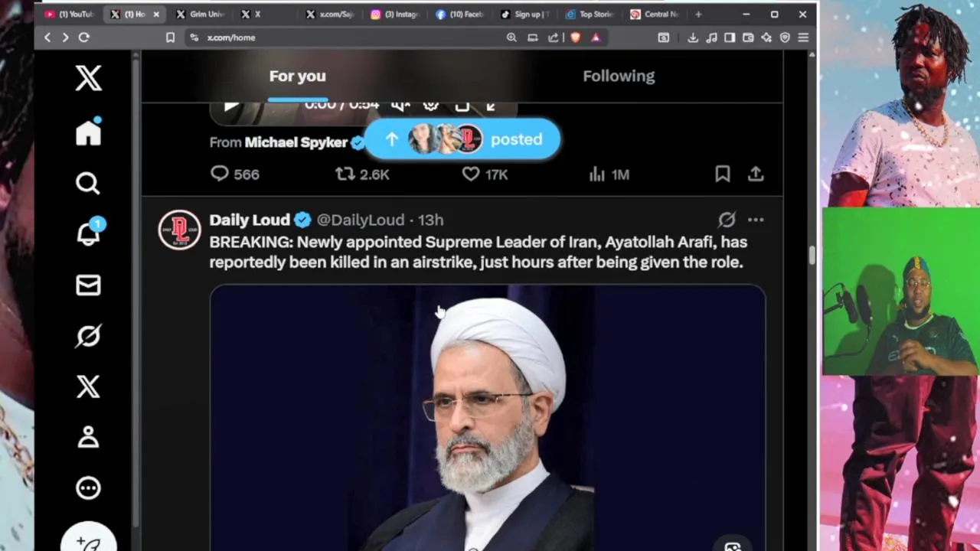Click the new posts 'posted' pill button
The image size is (980, 551).
pos(462,139)
